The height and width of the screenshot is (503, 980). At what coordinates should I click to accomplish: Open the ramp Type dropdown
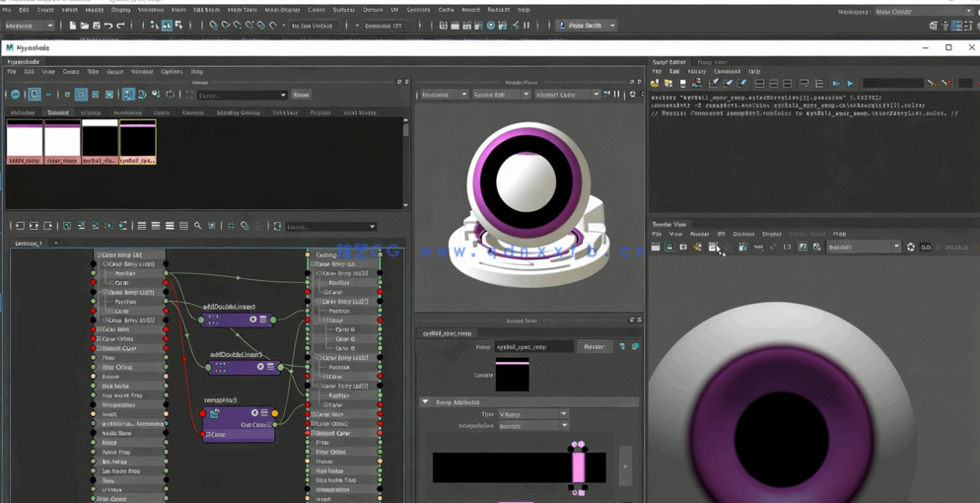click(532, 414)
